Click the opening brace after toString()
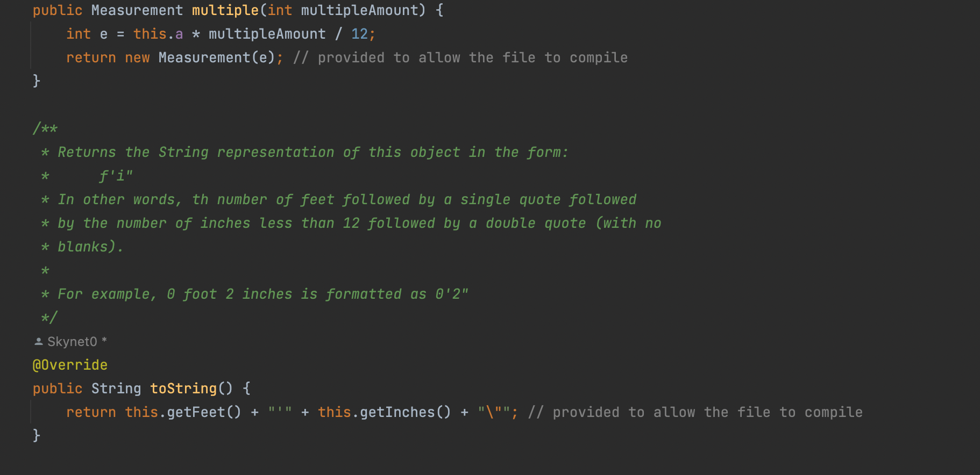The image size is (980, 475). 246,388
